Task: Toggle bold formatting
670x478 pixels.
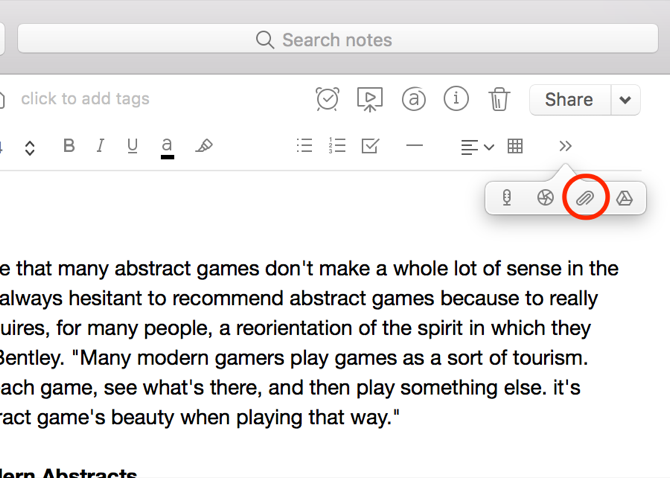Action: 69,146
